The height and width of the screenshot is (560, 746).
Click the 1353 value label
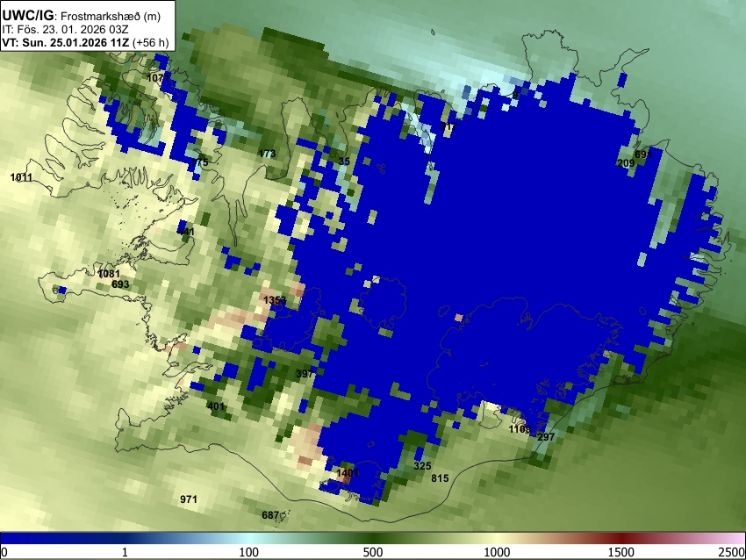click(275, 299)
